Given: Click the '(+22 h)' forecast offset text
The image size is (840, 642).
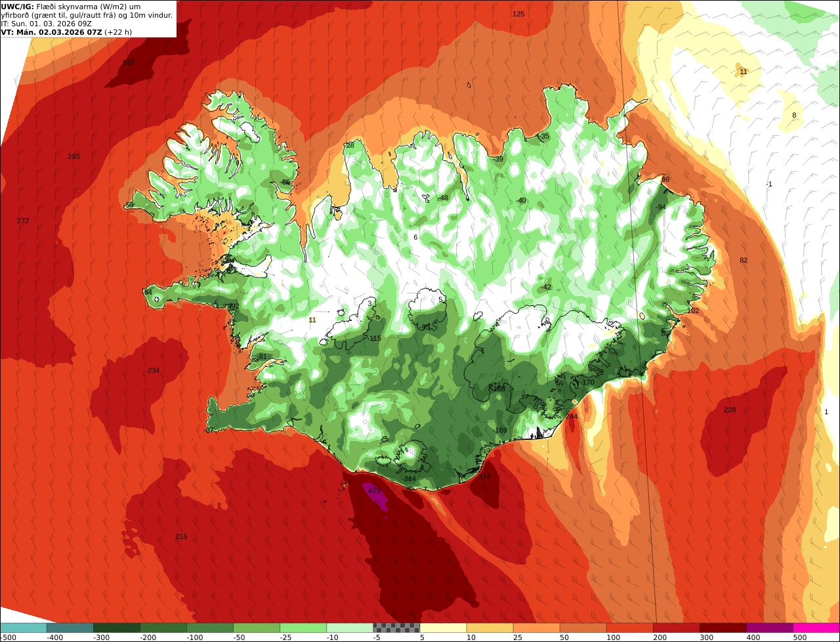Looking at the screenshot, I should (x=118, y=32).
